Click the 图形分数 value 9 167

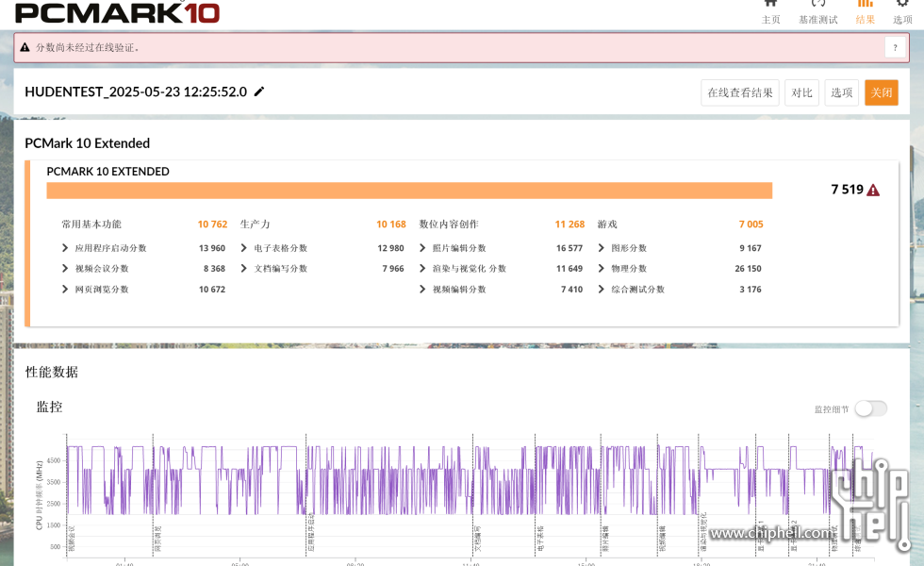751,248
